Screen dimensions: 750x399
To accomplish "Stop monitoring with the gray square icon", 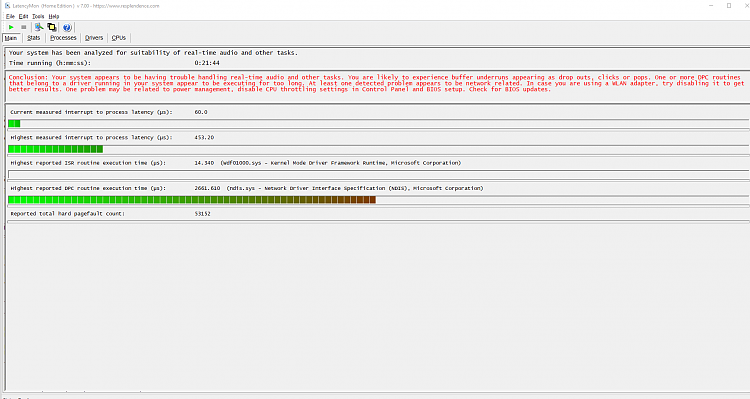I will (x=23, y=27).
